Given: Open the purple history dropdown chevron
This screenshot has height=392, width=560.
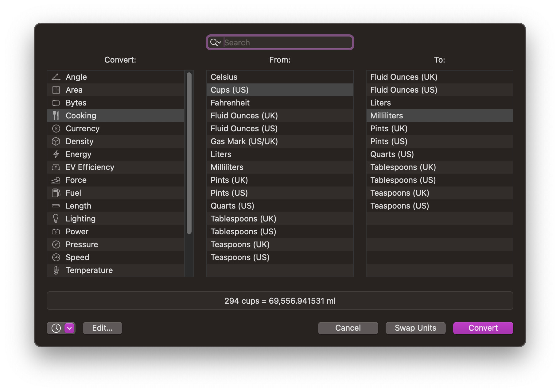Looking at the screenshot, I should point(70,328).
